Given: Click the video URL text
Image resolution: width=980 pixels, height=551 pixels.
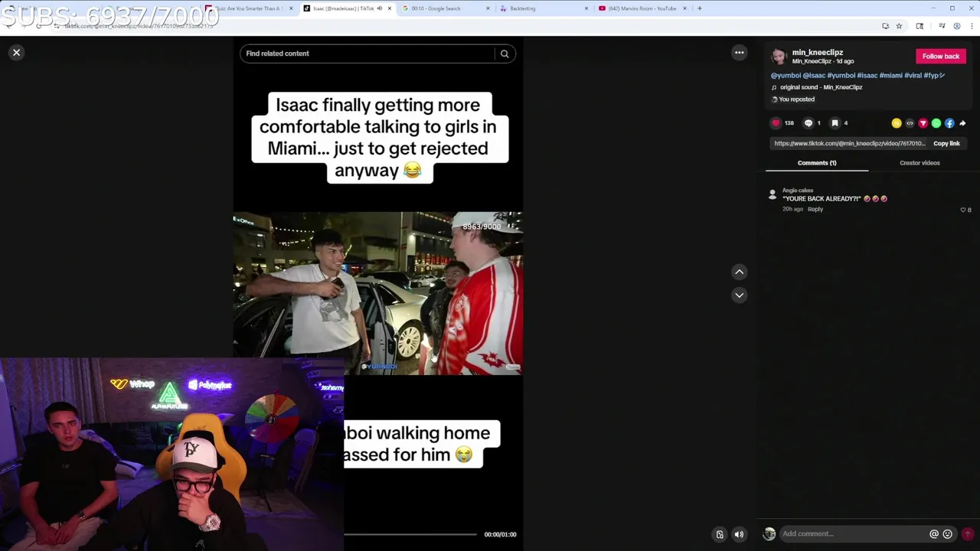Looking at the screenshot, I should (849, 143).
